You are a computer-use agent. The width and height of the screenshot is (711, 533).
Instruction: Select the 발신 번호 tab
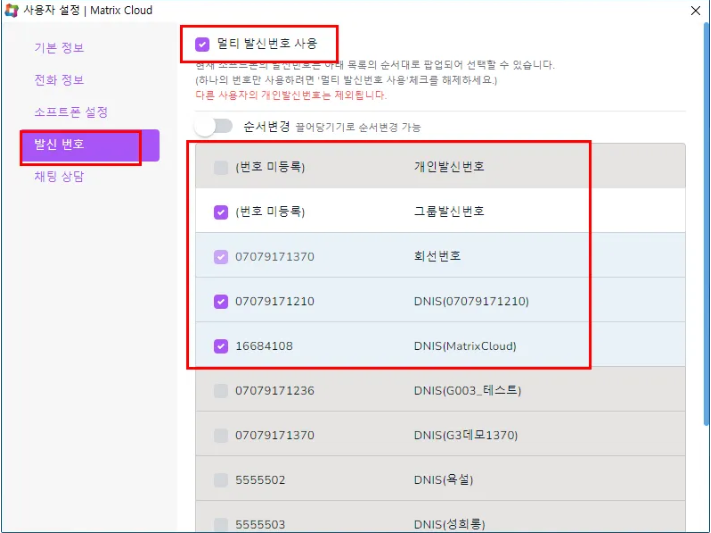click(x=59, y=144)
